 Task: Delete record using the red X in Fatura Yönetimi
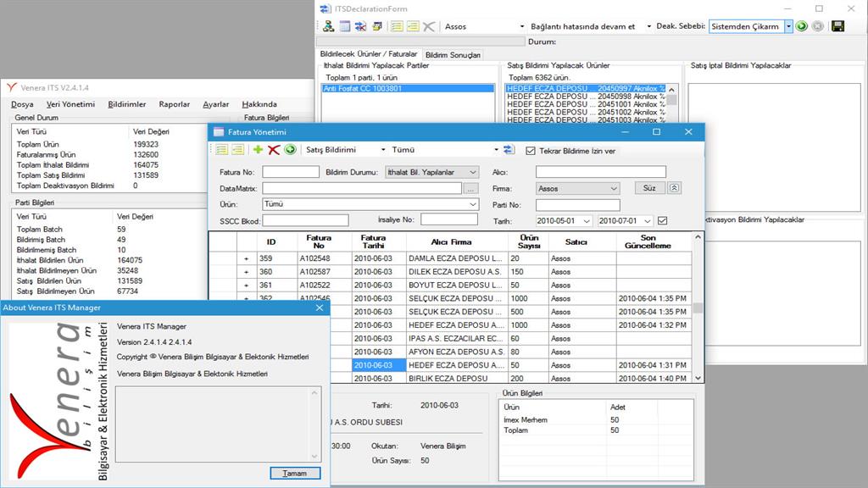point(274,147)
